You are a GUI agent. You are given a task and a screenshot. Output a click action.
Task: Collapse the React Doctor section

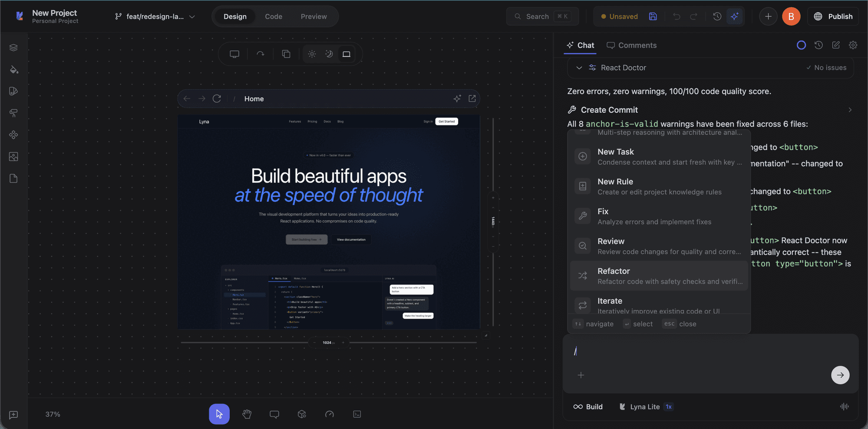point(579,68)
